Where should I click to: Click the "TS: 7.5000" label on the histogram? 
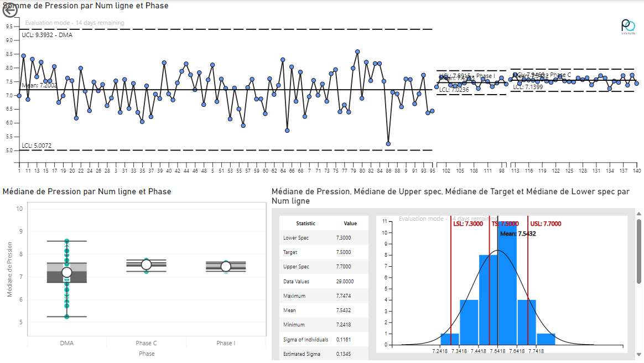[x=505, y=224]
